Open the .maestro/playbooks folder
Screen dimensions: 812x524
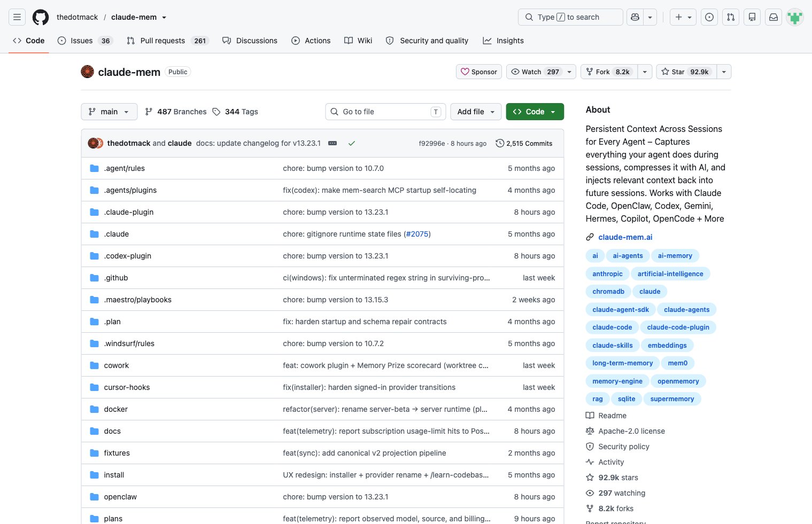pyautogui.click(x=138, y=300)
